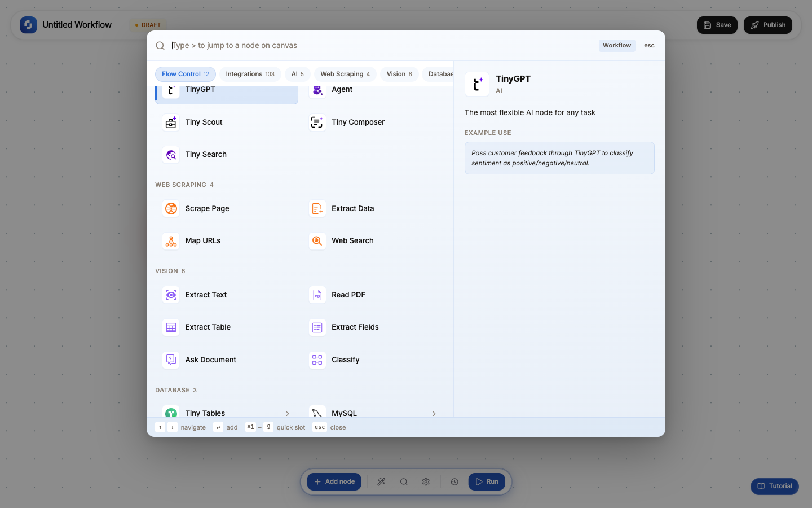Click the magic wand icon in bottom toolbar
This screenshot has width=812, height=508.
tap(382, 482)
